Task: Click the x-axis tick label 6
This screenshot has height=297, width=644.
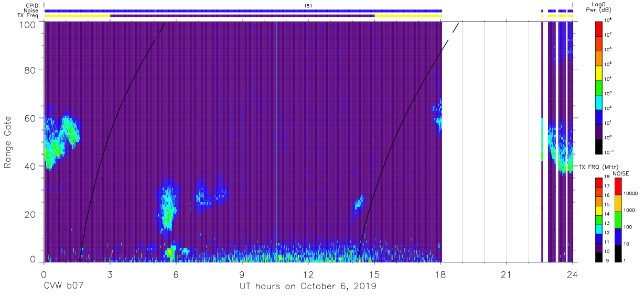Action: [176, 275]
